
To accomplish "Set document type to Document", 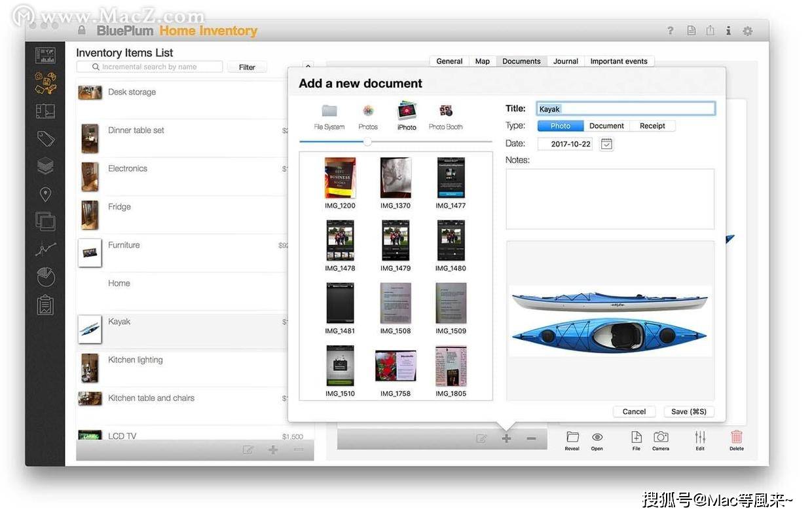I will [606, 126].
